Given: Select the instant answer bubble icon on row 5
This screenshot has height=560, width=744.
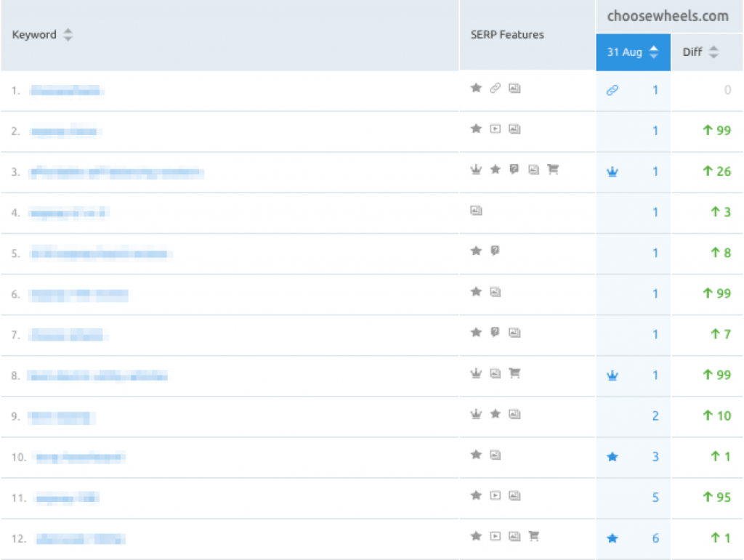Looking at the screenshot, I should [x=496, y=250].
